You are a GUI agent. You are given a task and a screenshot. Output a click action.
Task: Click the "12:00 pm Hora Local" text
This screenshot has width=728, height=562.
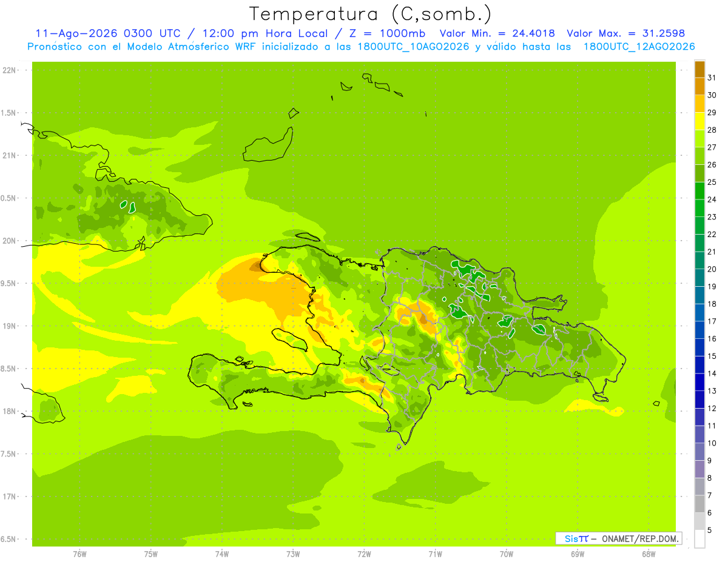(x=264, y=33)
